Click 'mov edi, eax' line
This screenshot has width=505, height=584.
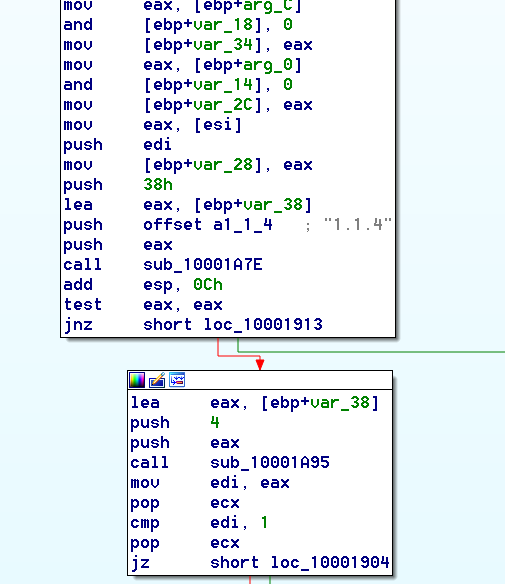coord(210,483)
